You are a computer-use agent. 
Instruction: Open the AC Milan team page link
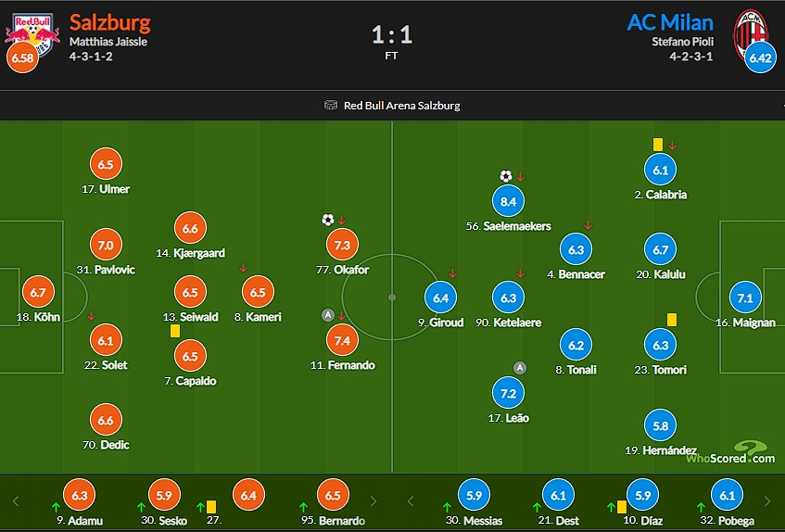point(670,22)
